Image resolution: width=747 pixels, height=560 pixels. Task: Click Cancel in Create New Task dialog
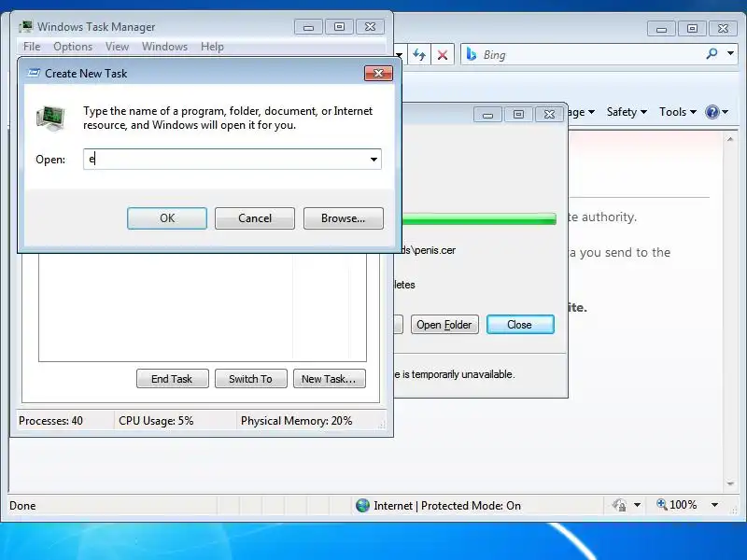coord(254,218)
